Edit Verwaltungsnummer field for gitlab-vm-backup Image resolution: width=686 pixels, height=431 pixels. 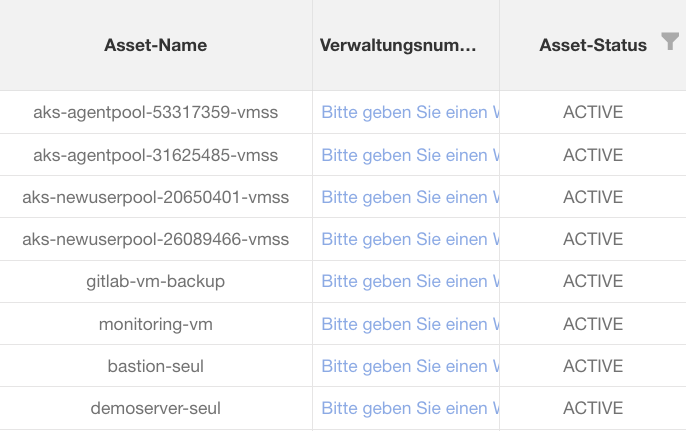coord(410,281)
